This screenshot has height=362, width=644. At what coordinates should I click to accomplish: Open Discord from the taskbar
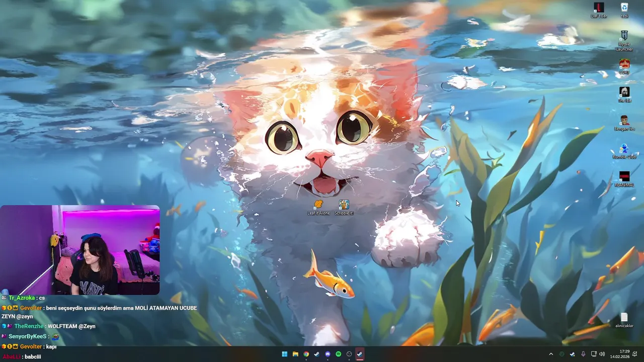[x=328, y=354]
